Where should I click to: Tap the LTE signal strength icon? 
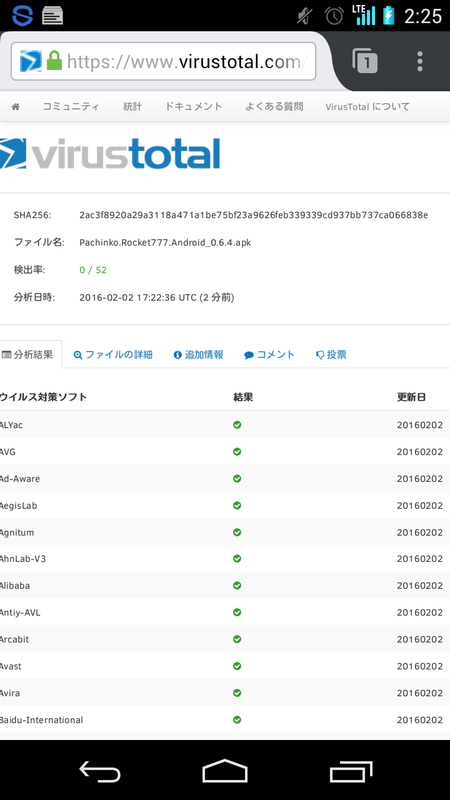click(x=364, y=15)
